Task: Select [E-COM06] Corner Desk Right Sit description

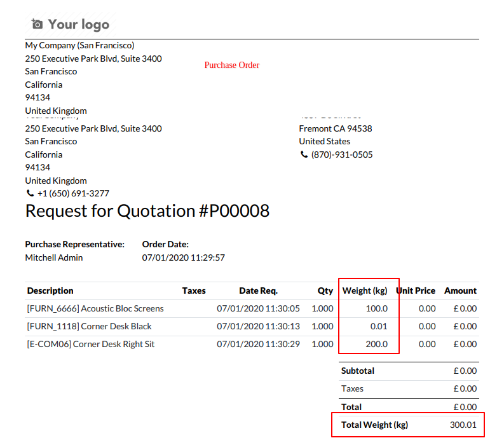Action: pyautogui.click(x=91, y=344)
